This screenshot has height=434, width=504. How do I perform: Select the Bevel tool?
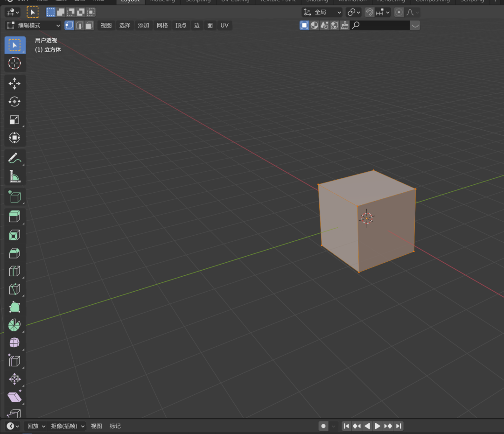click(x=14, y=253)
